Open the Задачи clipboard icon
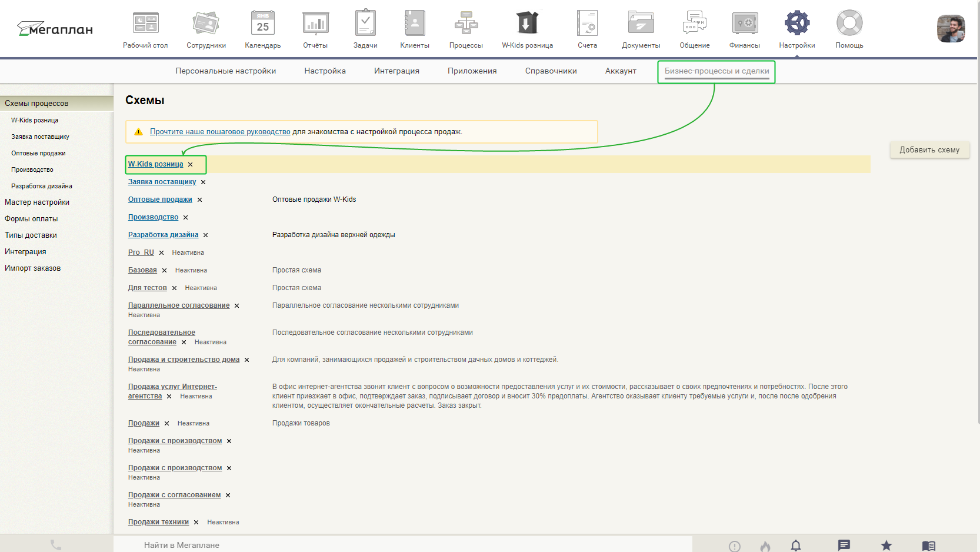This screenshot has height=552, width=980. coord(365,23)
